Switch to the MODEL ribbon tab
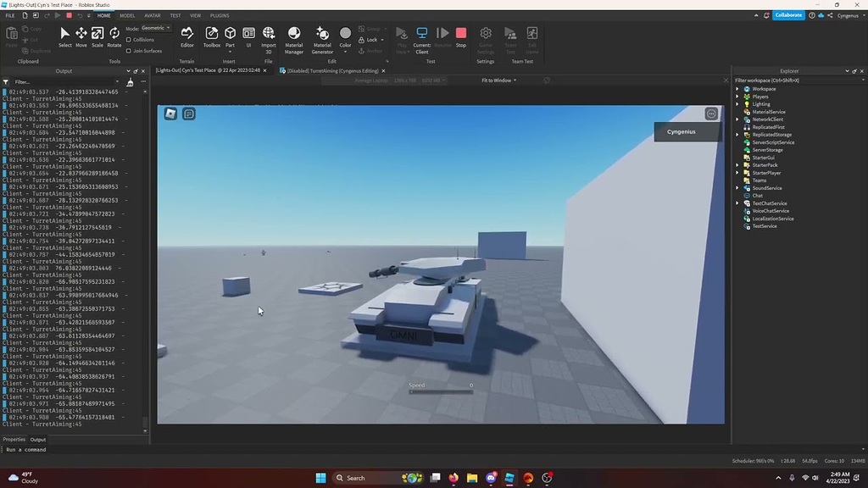The height and width of the screenshot is (488, 868). pyautogui.click(x=128, y=14)
